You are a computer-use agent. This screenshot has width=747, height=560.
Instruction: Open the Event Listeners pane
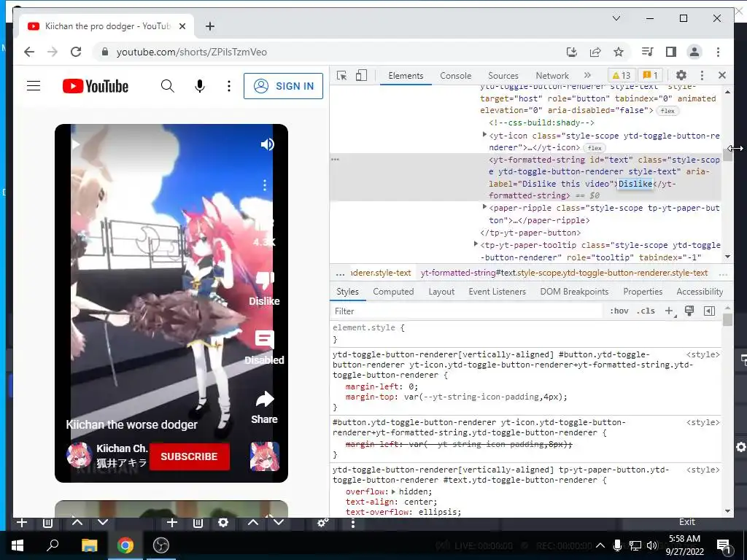coord(497,292)
